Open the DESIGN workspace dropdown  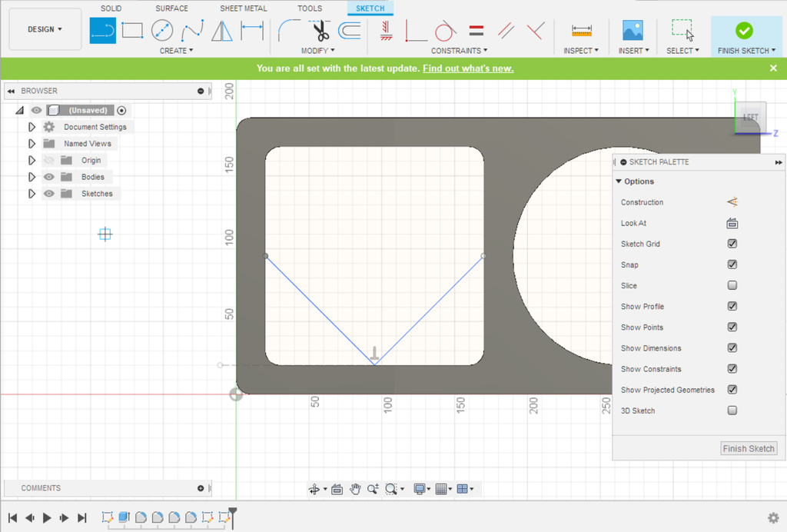coord(45,29)
